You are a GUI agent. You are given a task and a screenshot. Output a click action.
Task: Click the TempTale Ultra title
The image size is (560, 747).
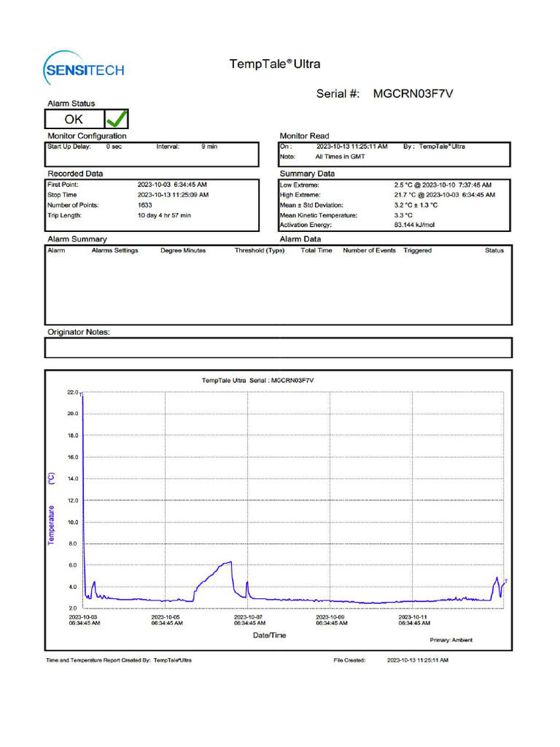pyautogui.click(x=275, y=64)
